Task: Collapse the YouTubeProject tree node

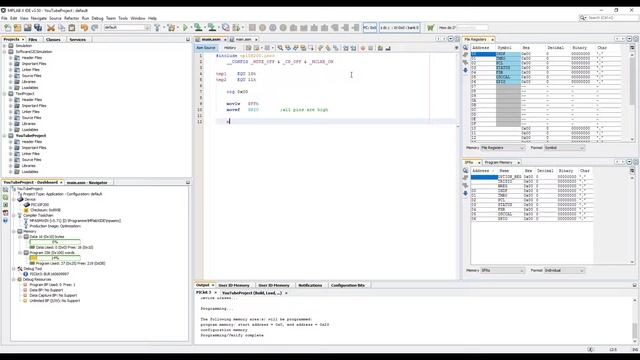Action: [5, 136]
